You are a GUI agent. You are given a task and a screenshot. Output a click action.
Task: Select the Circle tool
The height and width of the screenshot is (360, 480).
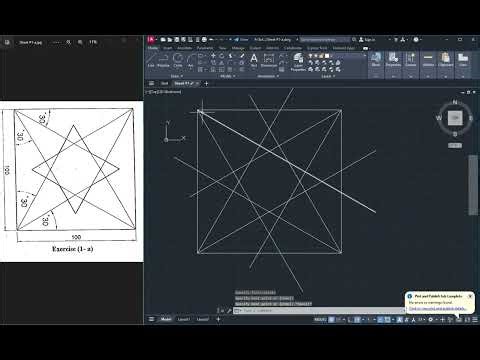(x=178, y=60)
